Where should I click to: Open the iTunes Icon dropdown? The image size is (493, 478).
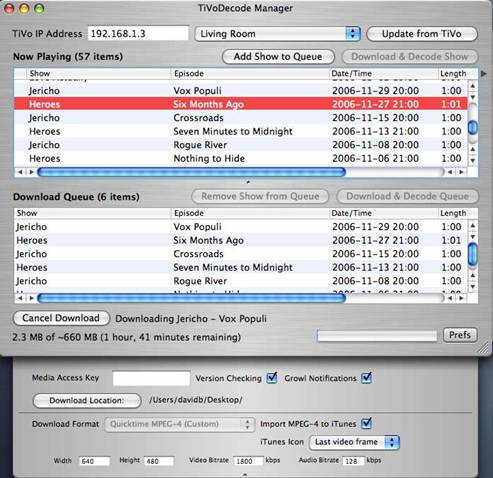[x=354, y=442]
